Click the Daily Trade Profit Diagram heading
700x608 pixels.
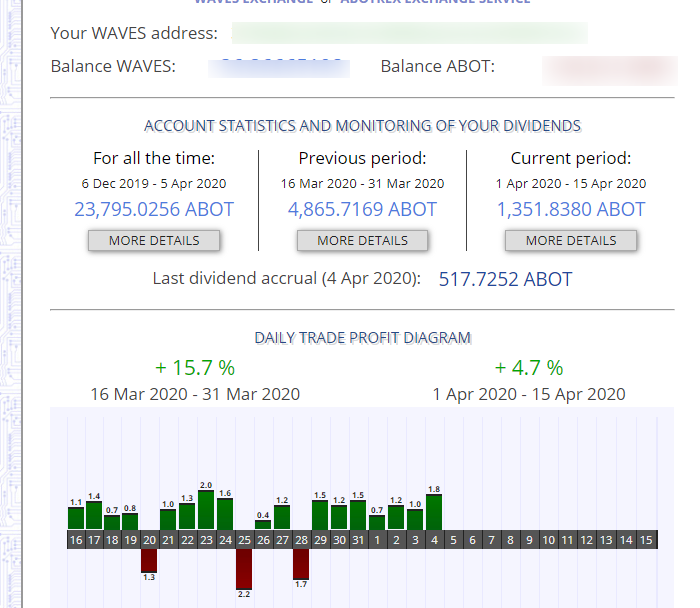click(x=362, y=338)
